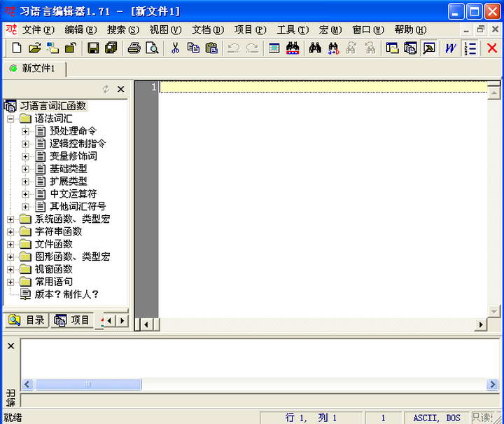Click the find previous grayed binoculars icon
Image resolution: width=504 pixels, height=424 pixels.
pyautogui.click(x=370, y=48)
